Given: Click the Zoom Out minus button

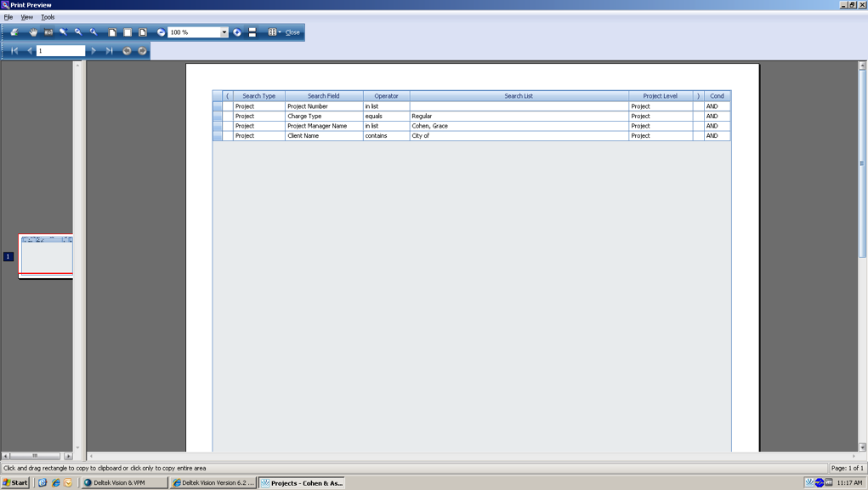Looking at the screenshot, I should click(x=161, y=32).
